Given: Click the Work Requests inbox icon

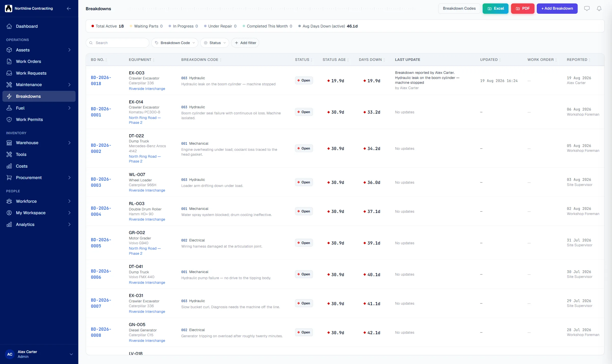Looking at the screenshot, I should [9, 73].
